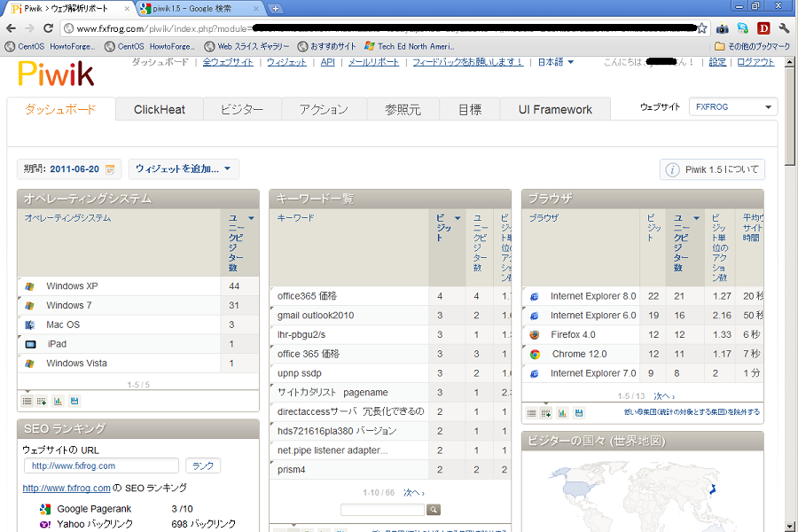The height and width of the screenshot is (532, 798).
Task: Expand the FXFROG website selector
Action: click(732, 107)
